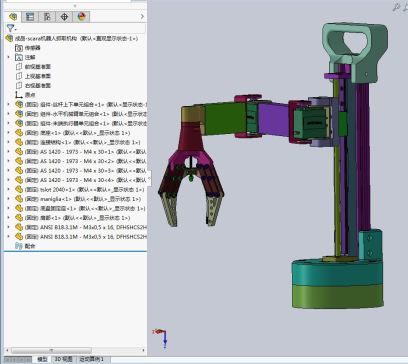The image size is (408, 364).
Task: Select the tslot 2040<1> row text
Action: click(85, 189)
